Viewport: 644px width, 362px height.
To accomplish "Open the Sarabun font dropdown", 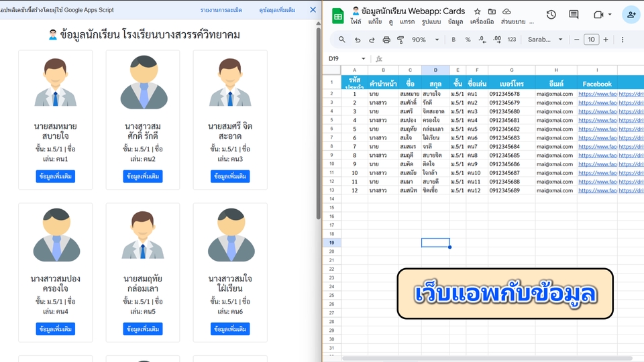I will [x=545, y=40].
